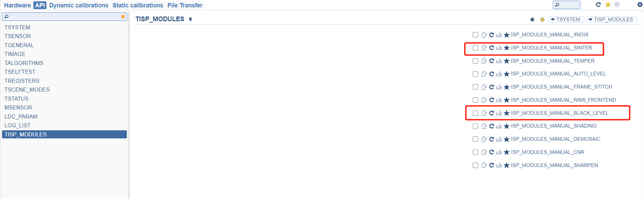This screenshot has height=199, width=644.
Task: Open the Dynamic calibrations tab
Action: pos(79,5)
